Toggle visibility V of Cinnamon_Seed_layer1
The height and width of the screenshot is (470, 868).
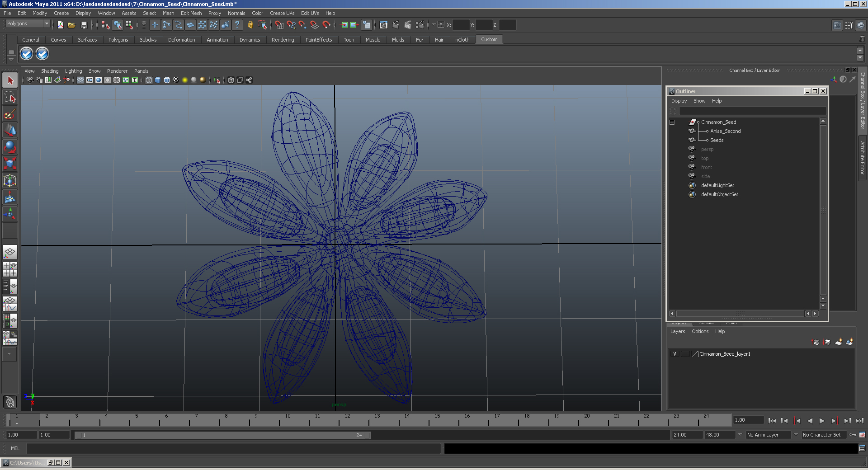675,354
